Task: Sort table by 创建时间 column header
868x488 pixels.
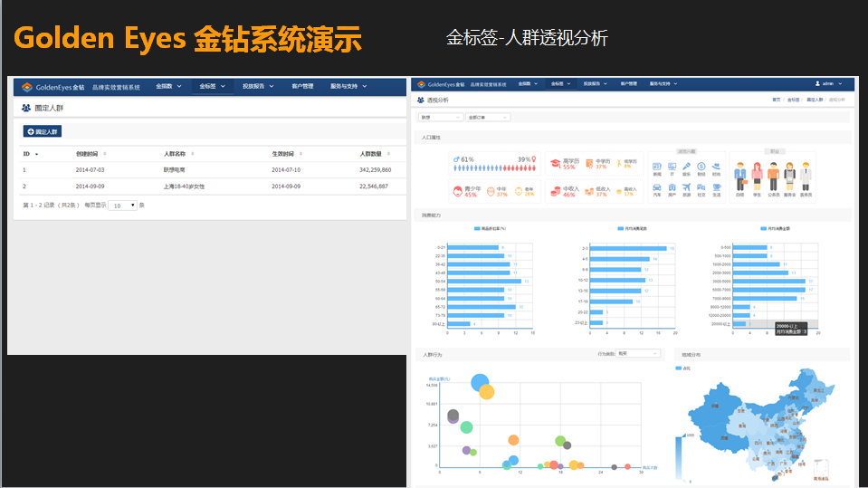Action: click(x=91, y=154)
